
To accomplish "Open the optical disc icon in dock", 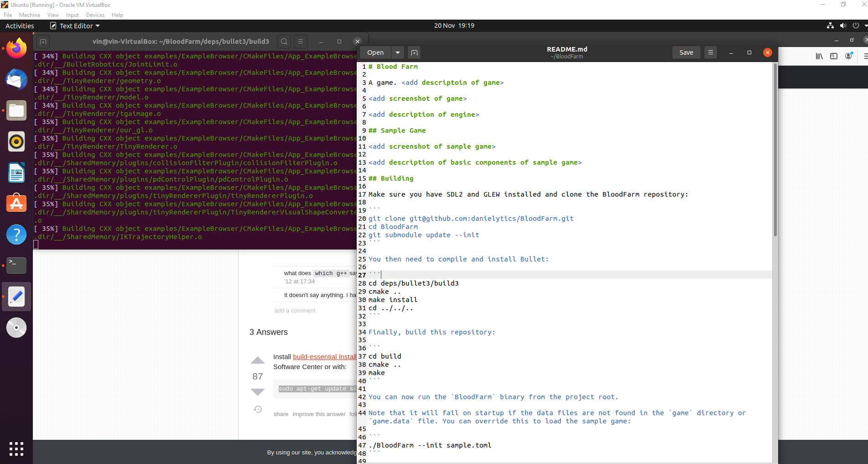I will tap(16, 328).
